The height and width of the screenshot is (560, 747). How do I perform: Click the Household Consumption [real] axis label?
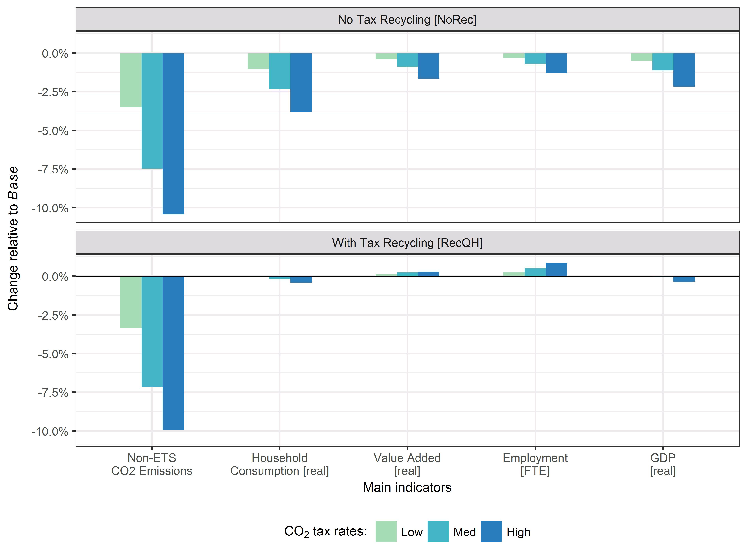pyautogui.click(x=280, y=464)
